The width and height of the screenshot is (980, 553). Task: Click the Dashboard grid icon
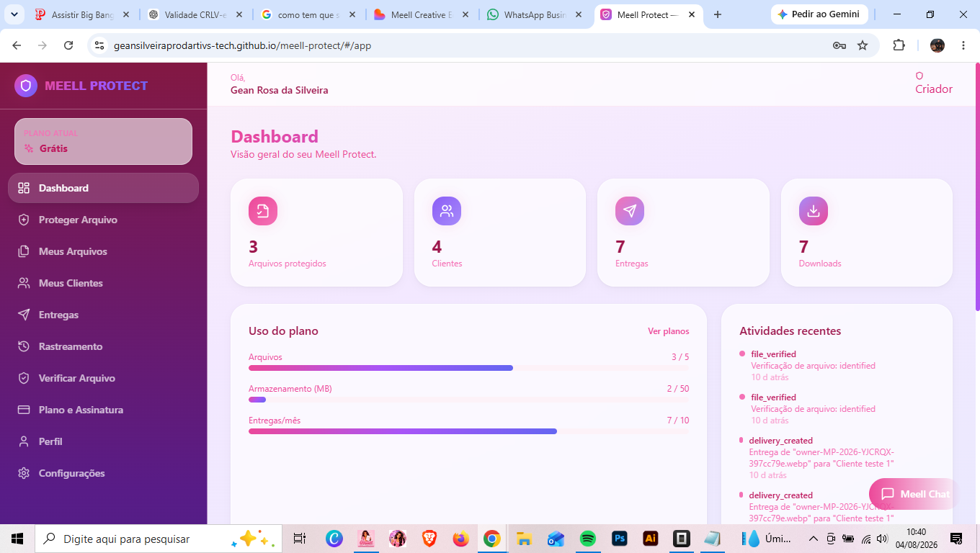pos(24,188)
